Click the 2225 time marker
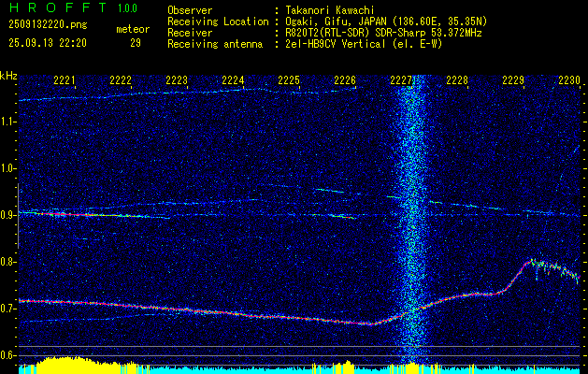The height and width of the screenshot is (374, 588). (x=289, y=79)
